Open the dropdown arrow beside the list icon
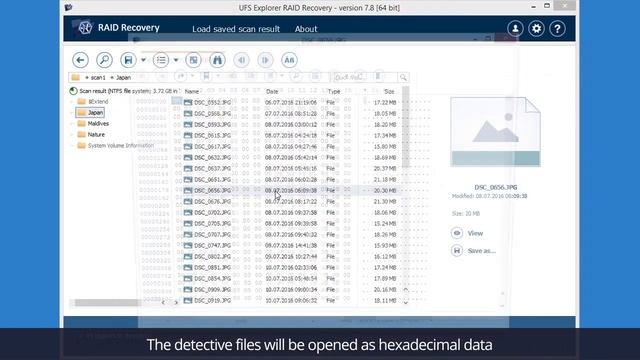 [176, 60]
